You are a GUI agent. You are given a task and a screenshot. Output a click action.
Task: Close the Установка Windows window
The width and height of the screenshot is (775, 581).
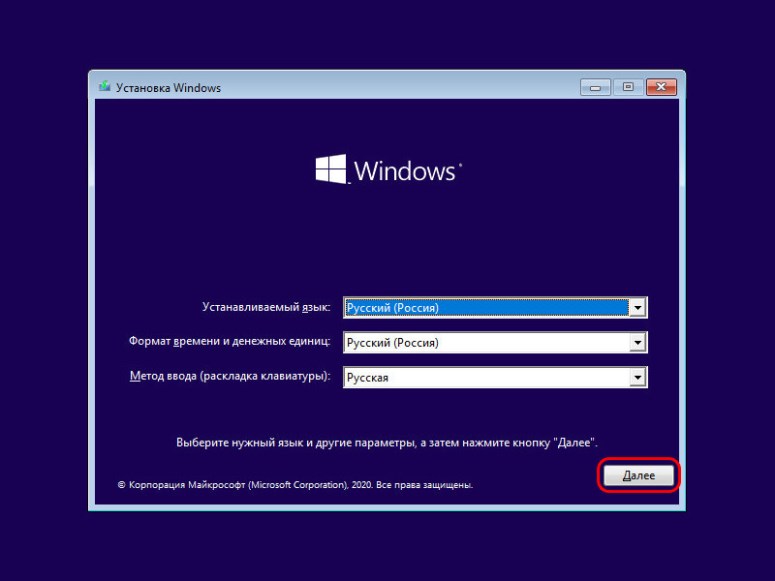click(660, 87)
